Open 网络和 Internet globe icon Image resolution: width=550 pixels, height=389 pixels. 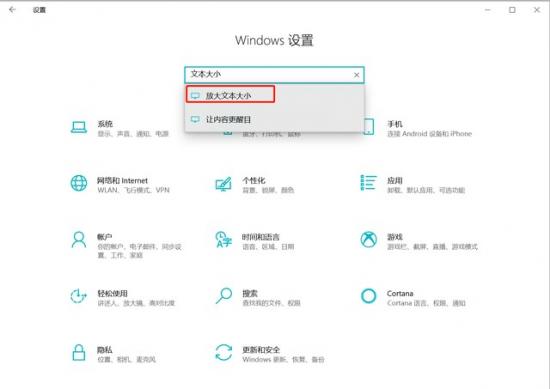tap(79, 183)
